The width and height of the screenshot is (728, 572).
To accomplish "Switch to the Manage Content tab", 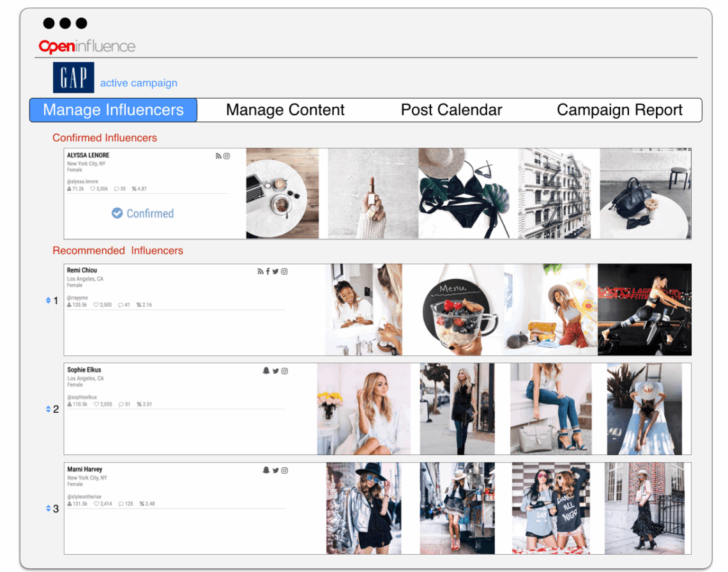I will pos(285,110).
